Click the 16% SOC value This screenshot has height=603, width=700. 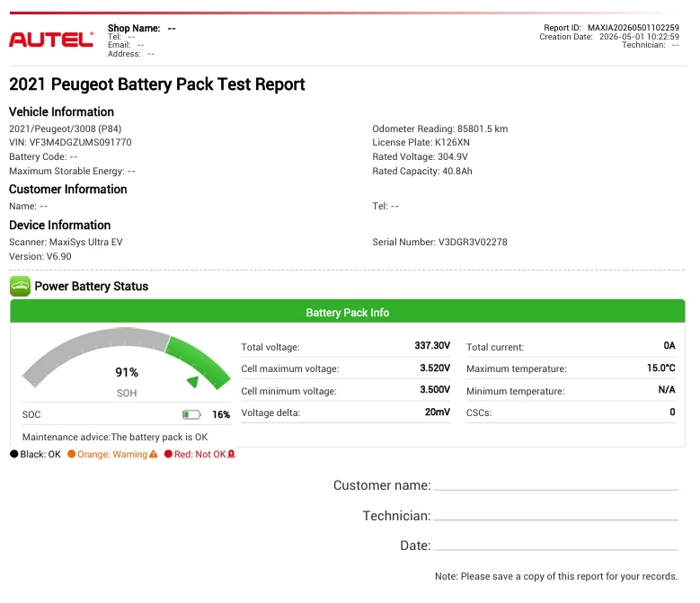(x=221, y=414)
